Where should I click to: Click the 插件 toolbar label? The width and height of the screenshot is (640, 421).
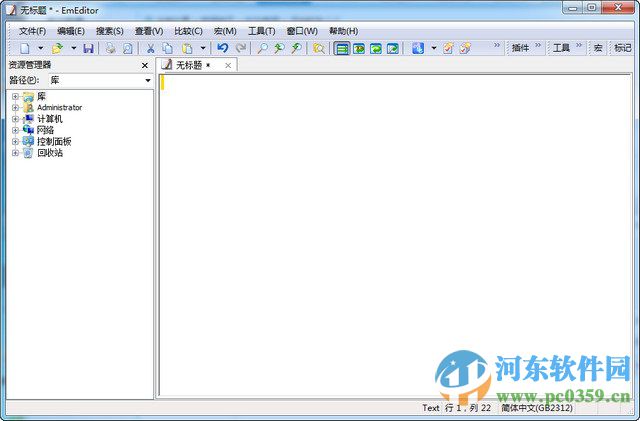[x=520, y=48]
